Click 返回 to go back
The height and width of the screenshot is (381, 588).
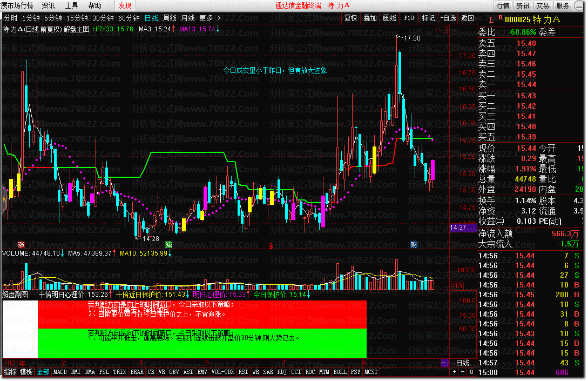click(468, 18)
